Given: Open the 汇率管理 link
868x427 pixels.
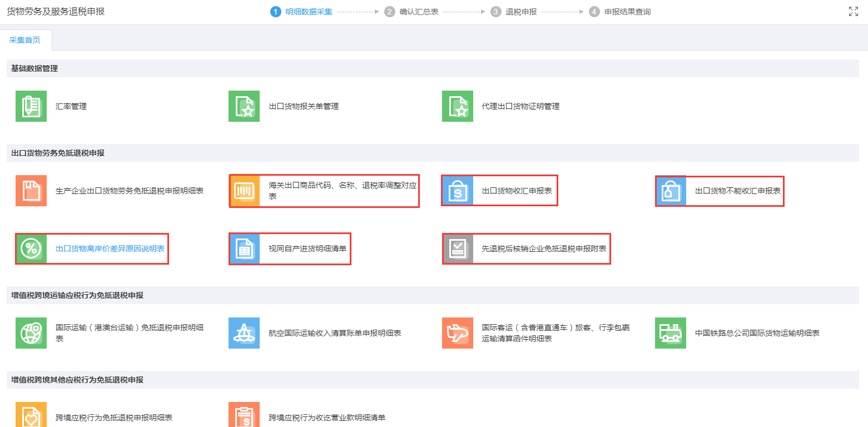Looking at the screenshot, I should coord(71,106).
